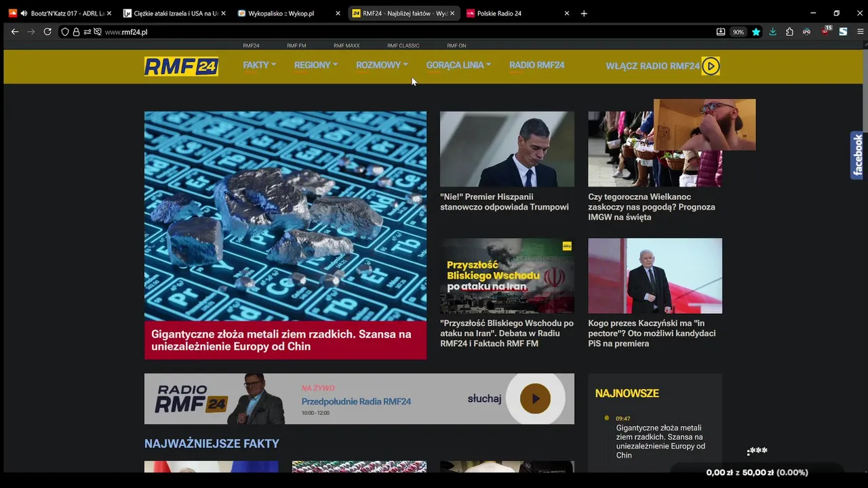
Task: Click the 90% zoom level indicator
Action: tap(738, 32)
